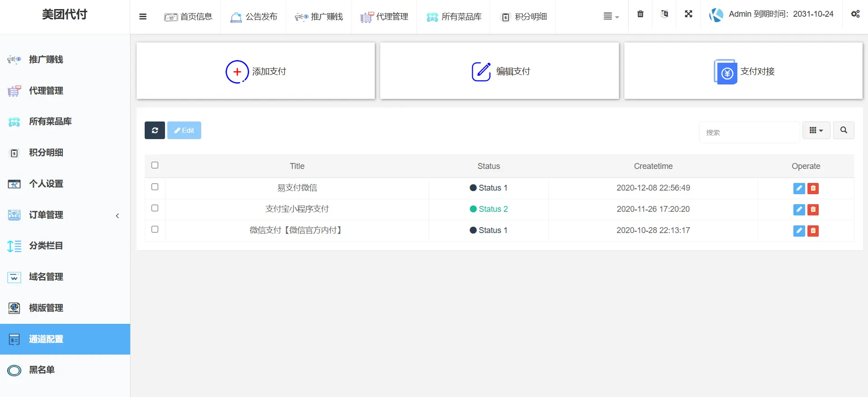
Task: Delete the 易支付微信 row via trash icon
Action: (x=813, y=188)
